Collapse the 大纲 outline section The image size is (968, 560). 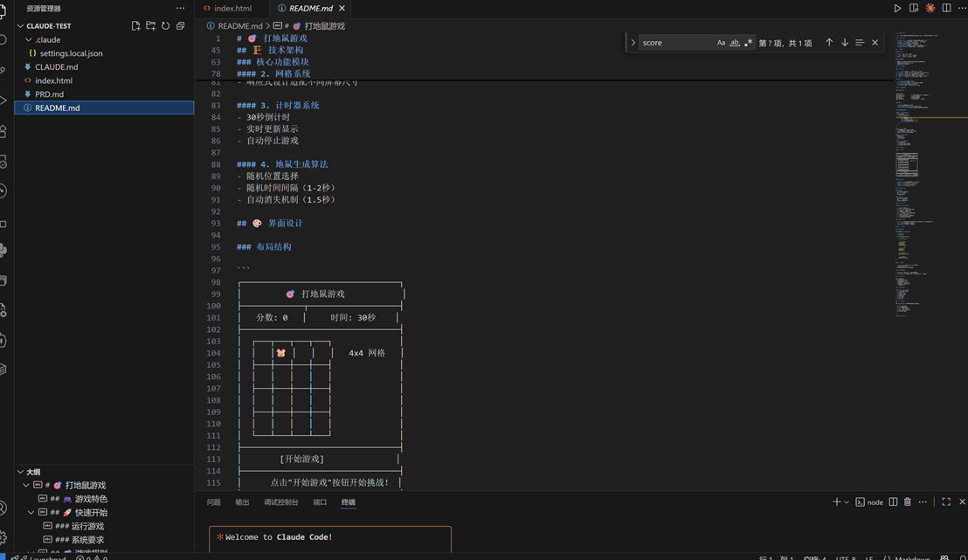[20, 472]
